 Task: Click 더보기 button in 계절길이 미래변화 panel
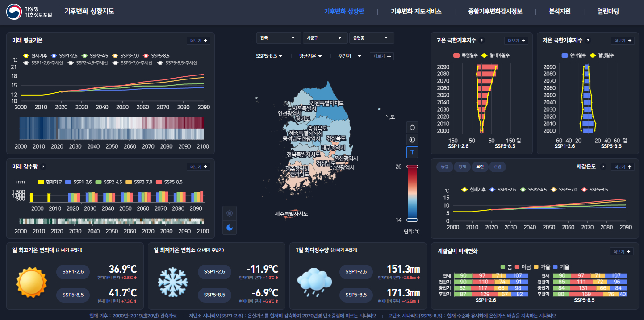coord(621,251)
